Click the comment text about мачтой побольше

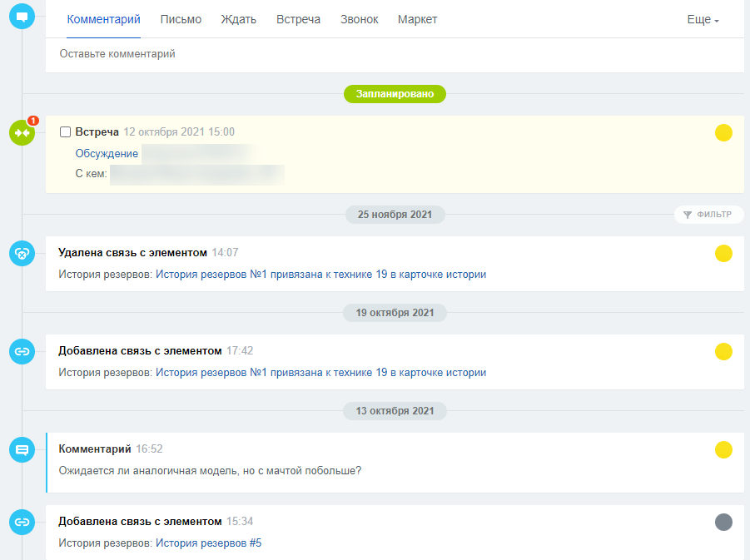point(210,471)
